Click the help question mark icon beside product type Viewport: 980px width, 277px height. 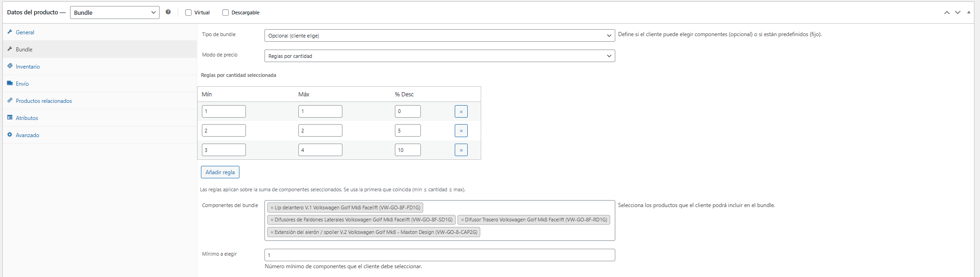(x=168, y=12)
